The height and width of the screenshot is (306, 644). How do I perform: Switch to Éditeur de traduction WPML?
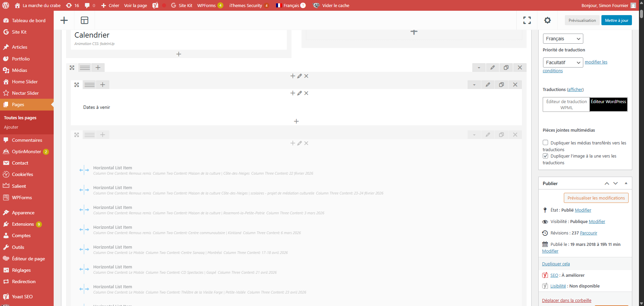[x=566, y=104]
